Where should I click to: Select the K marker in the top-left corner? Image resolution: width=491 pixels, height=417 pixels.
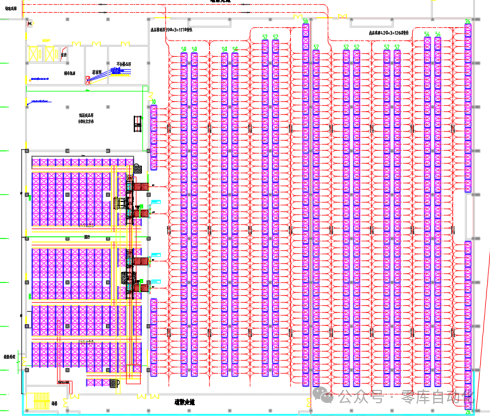(x=30, y=24)
